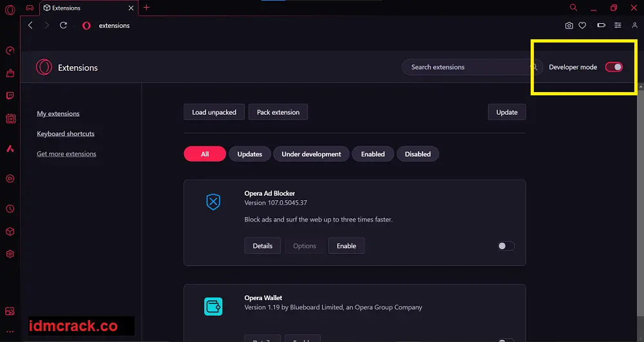
Task: Click the Opera Ad Blocker shield icon
Action: click(x=213, y=202)
